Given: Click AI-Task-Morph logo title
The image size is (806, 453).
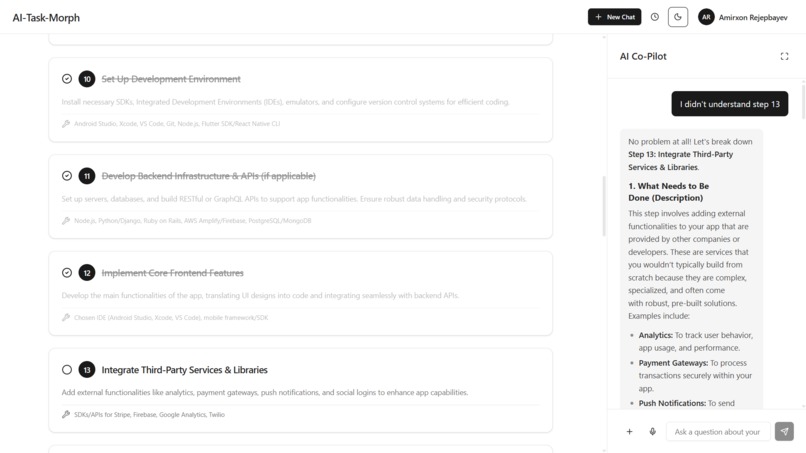Looking at the screenshot, I should point(46,17).
